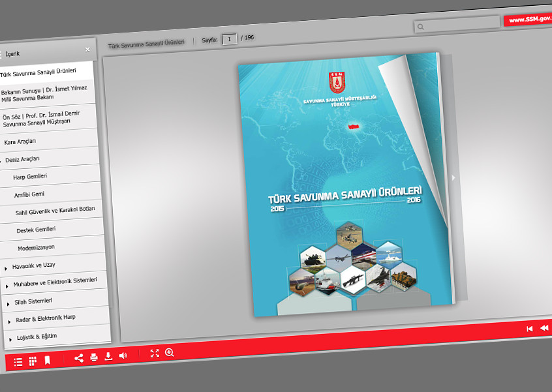Switch to fullscreen mode
Screen dimensions: 552x392
pyautogui.click(x=155, y=354)
